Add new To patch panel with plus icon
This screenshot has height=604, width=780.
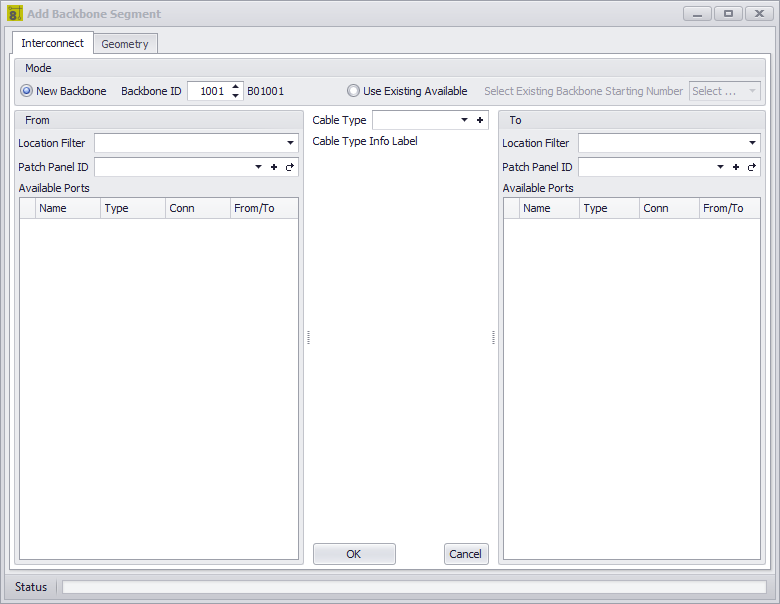pyautogui.click(x=736, y=167)
